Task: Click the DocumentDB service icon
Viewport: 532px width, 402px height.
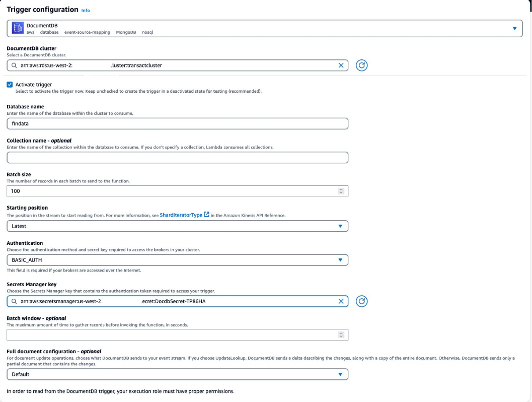Action: (18, 28)
